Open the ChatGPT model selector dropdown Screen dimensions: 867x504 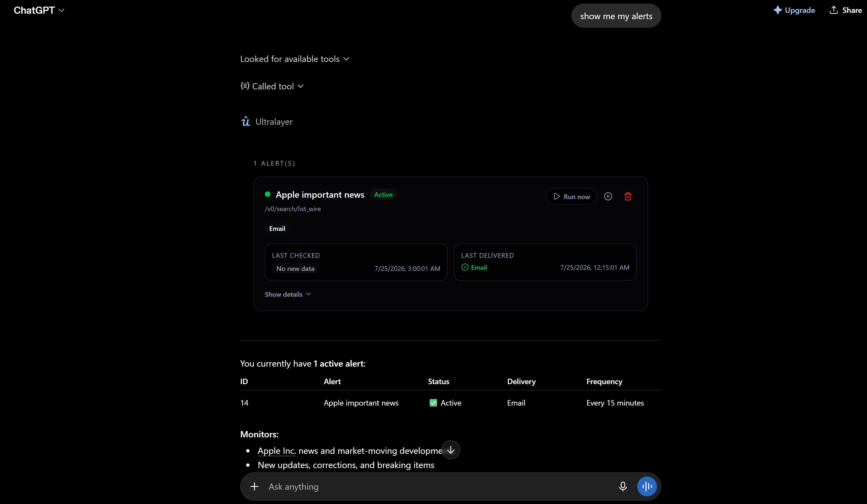pyautogui.click(x=39, y=10)
